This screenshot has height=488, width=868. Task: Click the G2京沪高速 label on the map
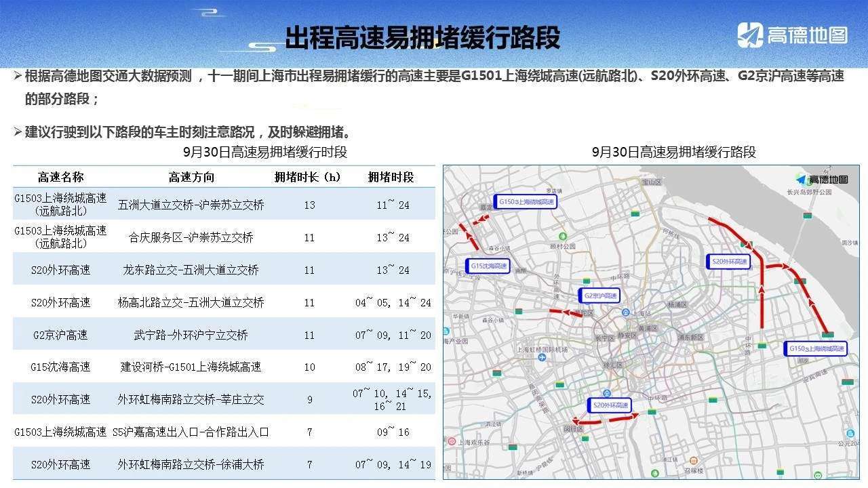[x=599, y=296]
